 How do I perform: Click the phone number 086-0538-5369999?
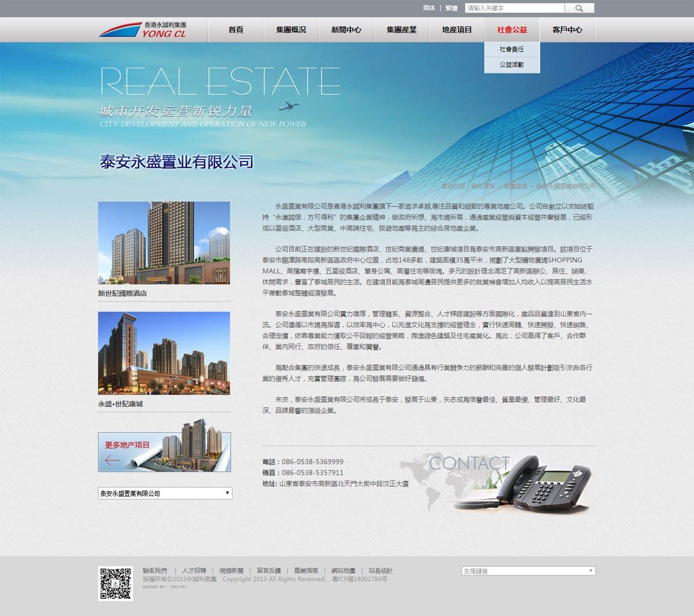(312, 462)
